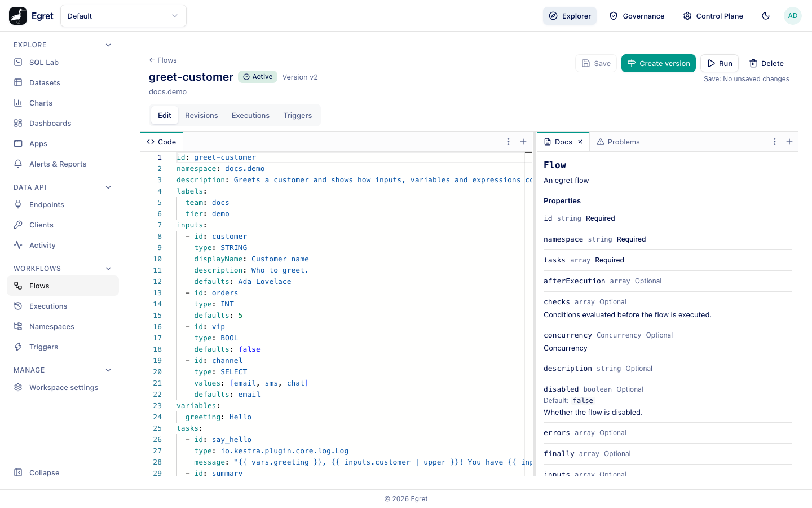Open code panel more options menu
This screenshot has width=812, height=508.
click(509, 142)
